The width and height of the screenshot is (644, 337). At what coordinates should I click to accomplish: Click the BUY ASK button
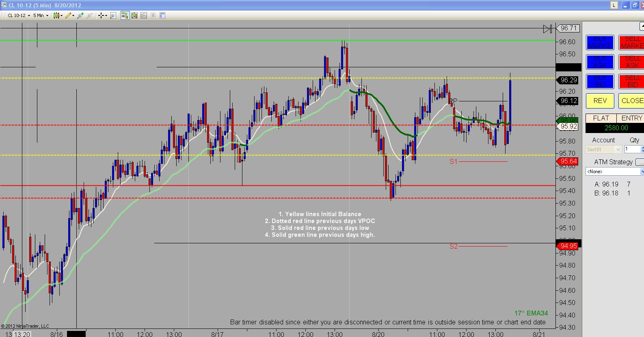point(600,62)
